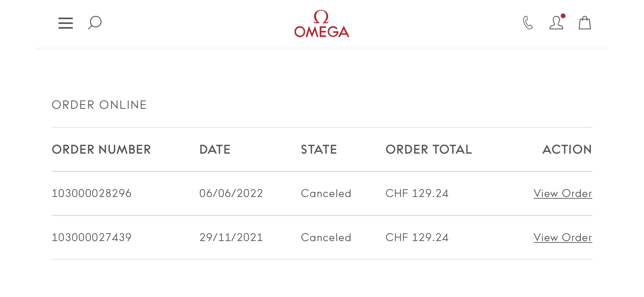Click Canceled state of June 2022 order
This screenshot has height=297, width=644.
pos(326,194)
